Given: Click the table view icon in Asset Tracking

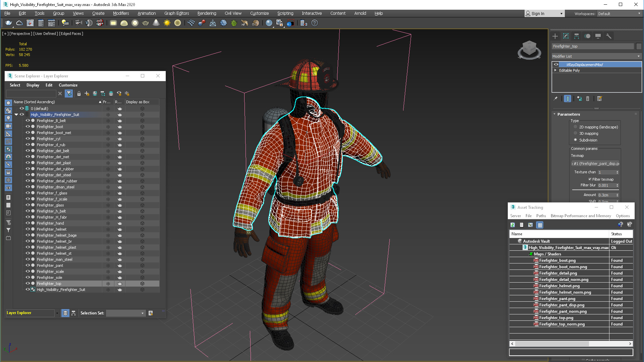Looking at the screenshot, I should tap(540, 225).
